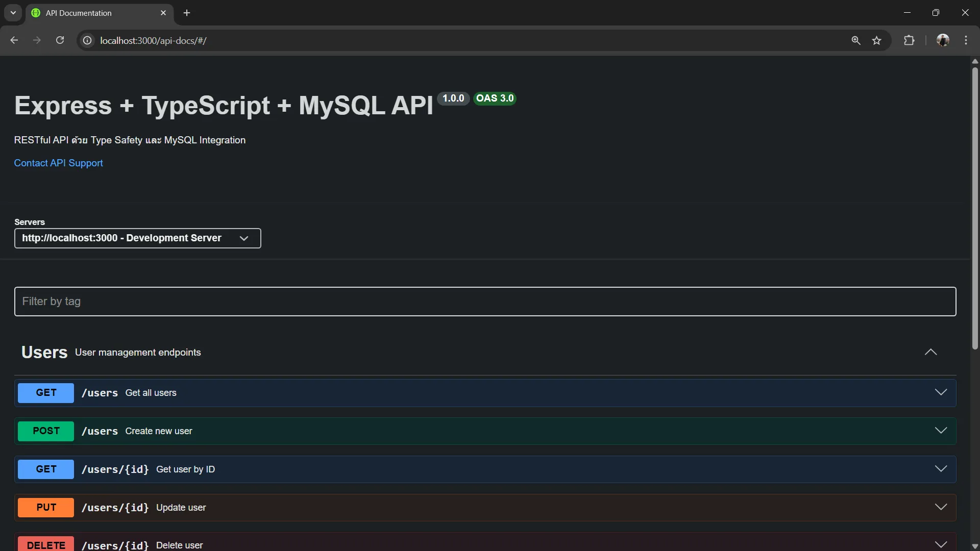Screen dimensions: 980x551
Task: Expand the PUT update user endpoint
Action: pos(941,507)
